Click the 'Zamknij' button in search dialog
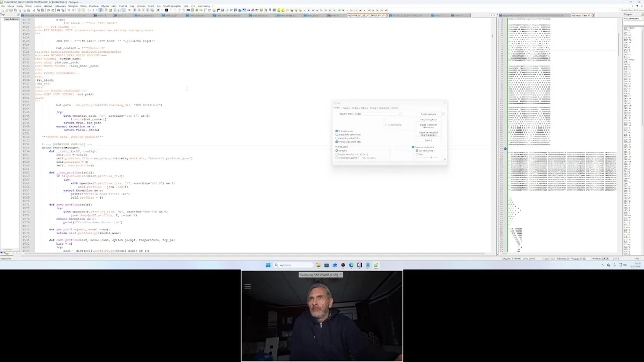The width and height of the screenshot is (644, 362). [x=428, y=140]
